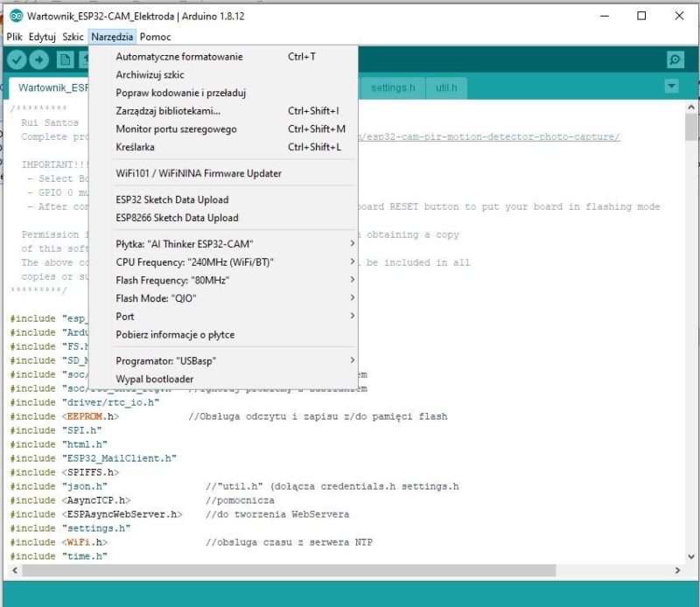Open the Serial Monitor magnifier icon

[x=675, y=59]
